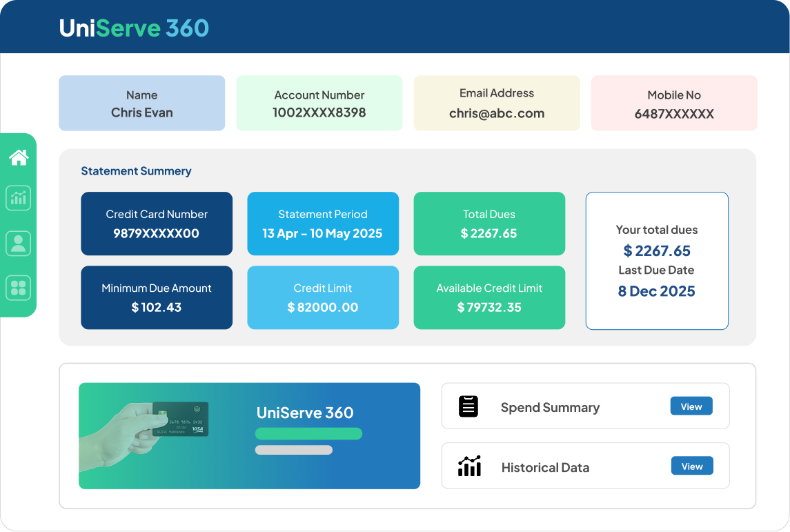790x532 pixels.
Task: Click the credit card image thumbnail
Action: point(180,419)
